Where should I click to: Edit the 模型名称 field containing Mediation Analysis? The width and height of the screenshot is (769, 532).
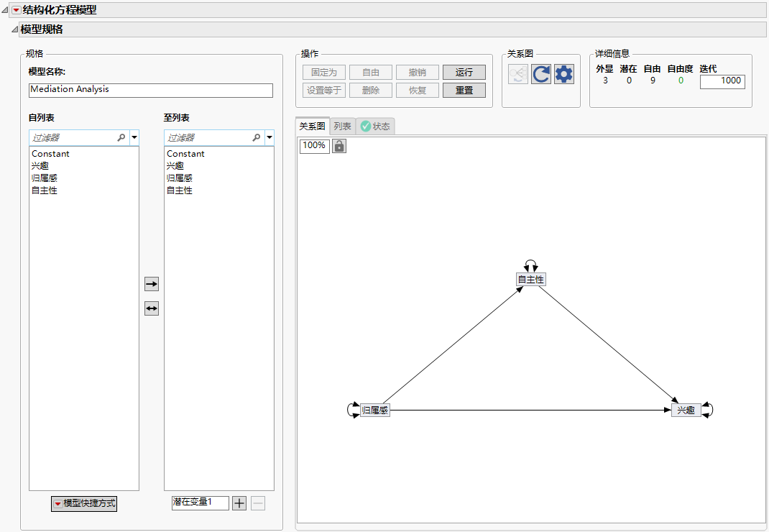click(x=150, y=90)
